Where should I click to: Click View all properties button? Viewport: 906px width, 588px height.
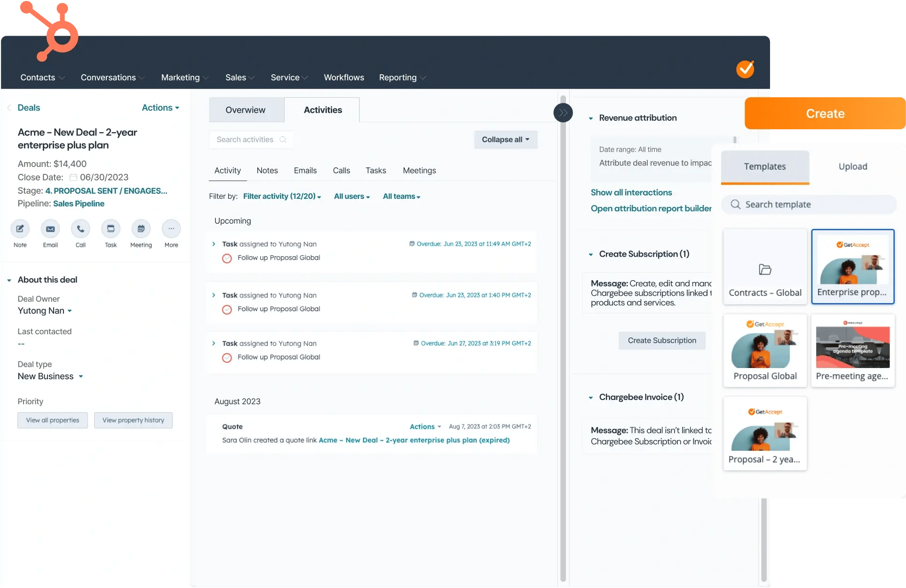click(53, 420)
